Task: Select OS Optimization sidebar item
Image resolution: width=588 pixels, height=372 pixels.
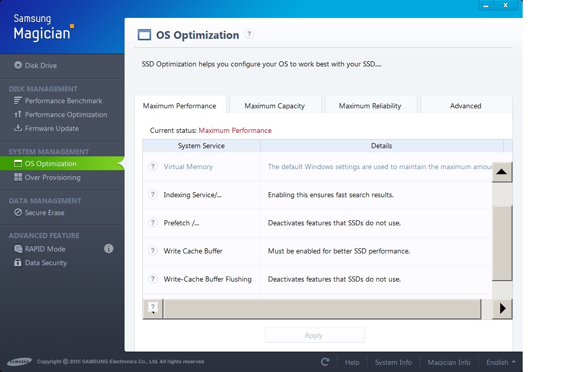Action: tap(62, 164)
